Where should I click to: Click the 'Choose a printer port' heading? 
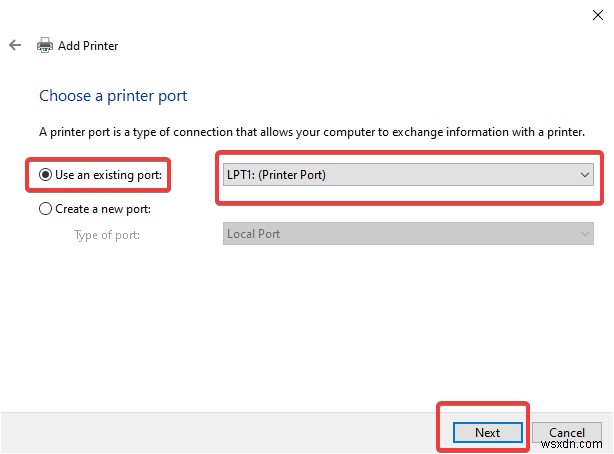[113, 96]
